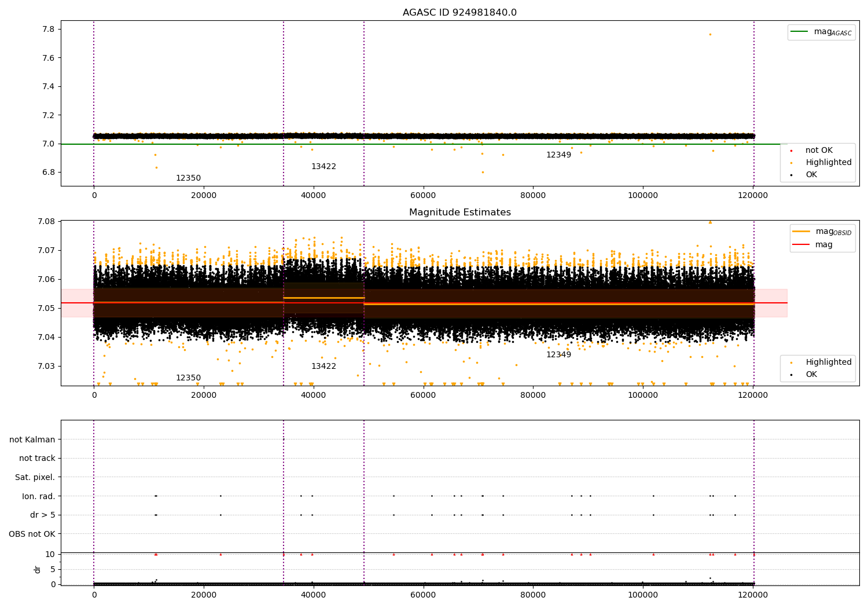Click the plot title AGASC ID 924981840.0
Image resolution: width=868 pixels, height=608 pixels.
click(459, 13)
